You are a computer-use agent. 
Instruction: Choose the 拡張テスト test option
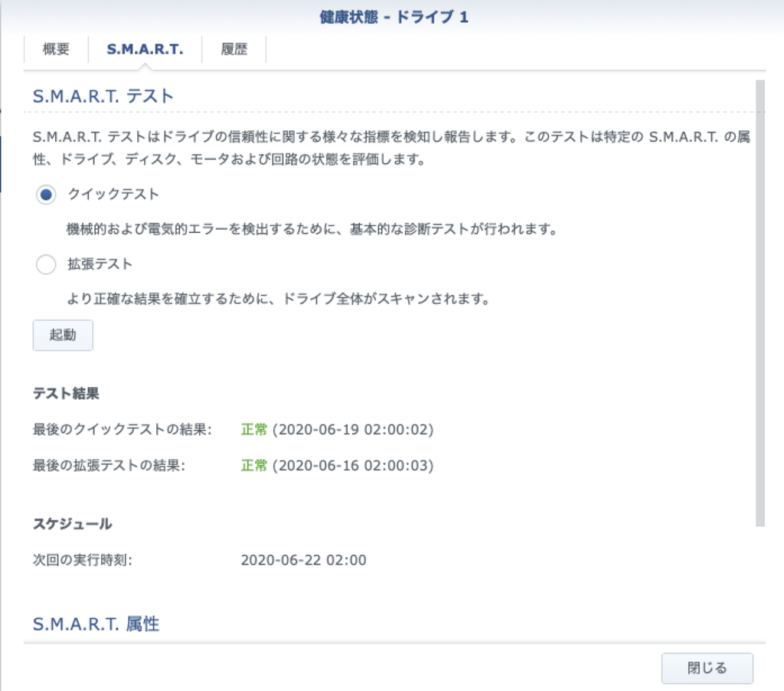pos(45,264)
